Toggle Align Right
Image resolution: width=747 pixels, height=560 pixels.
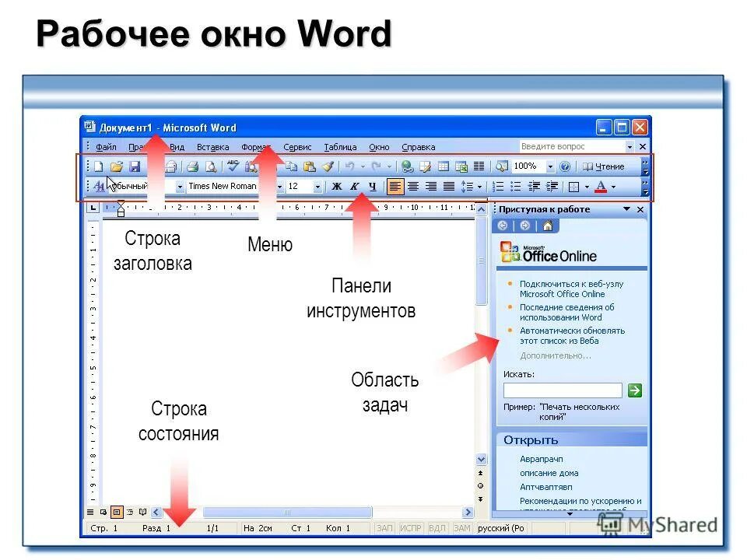click(431, 186)
